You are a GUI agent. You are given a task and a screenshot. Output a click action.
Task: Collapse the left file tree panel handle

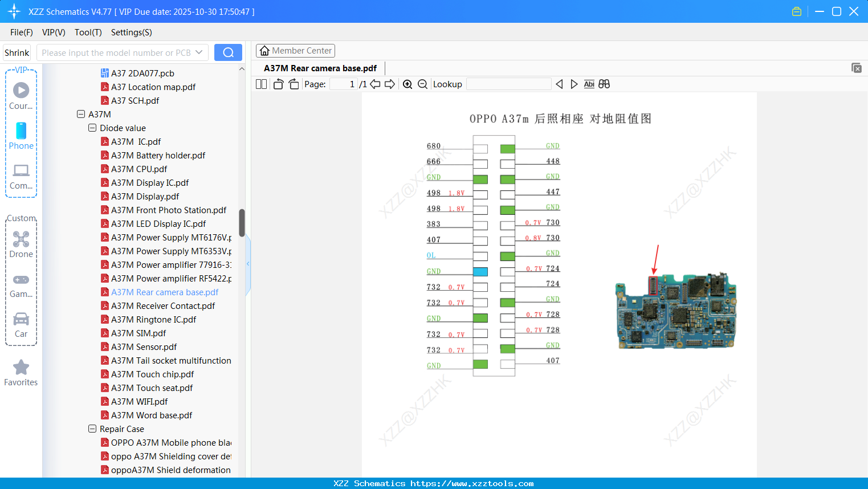click(248, 264)
